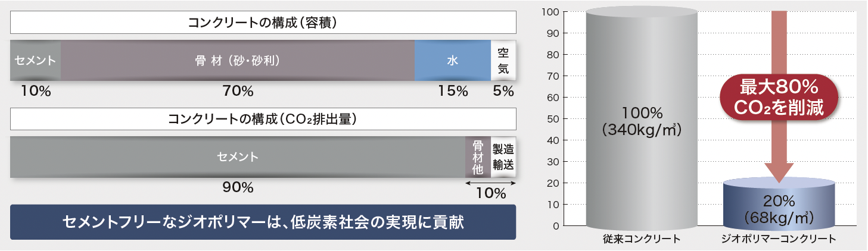Select the 骨材（砂・砂利） bar segment
The height and width of the screenshot is (251, 868).
(238, 61)
